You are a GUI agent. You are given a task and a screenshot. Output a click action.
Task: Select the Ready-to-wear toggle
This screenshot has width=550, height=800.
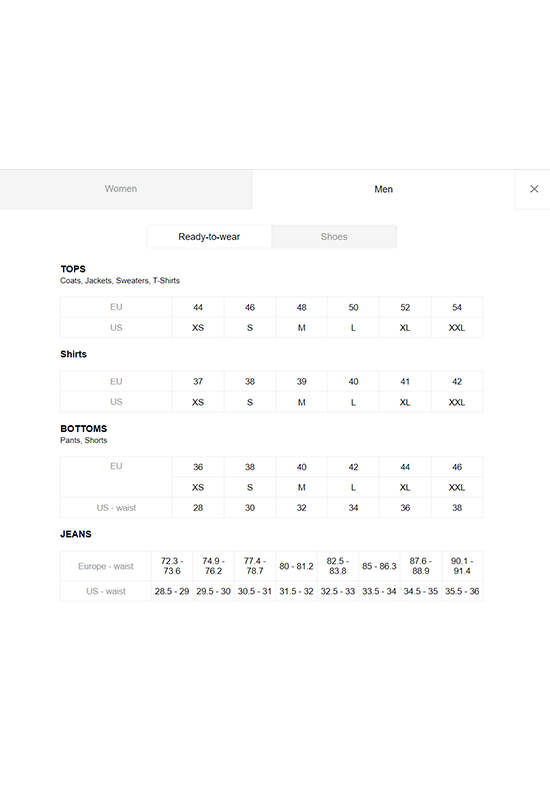pyautogui.click(x=209, y=237)
